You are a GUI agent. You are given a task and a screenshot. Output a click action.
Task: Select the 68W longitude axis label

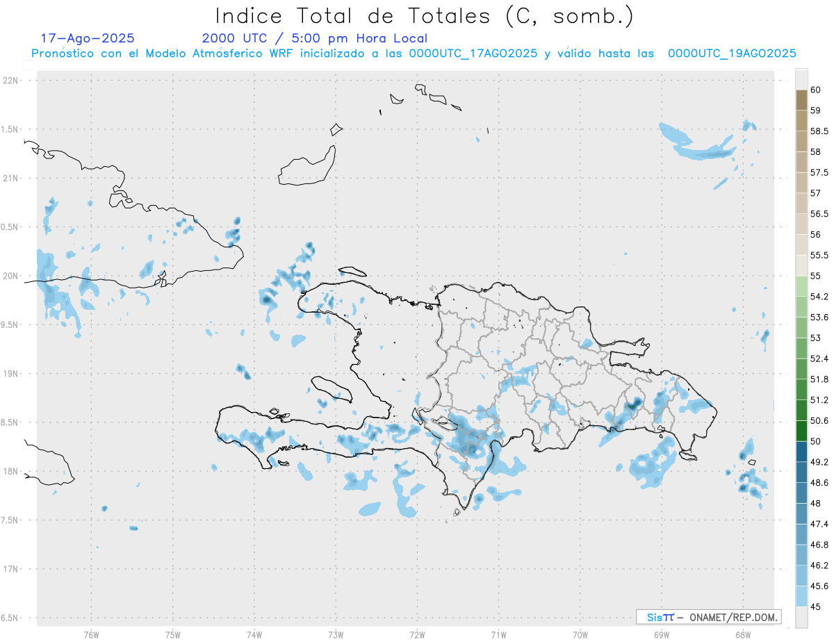[x=743, y=635]
